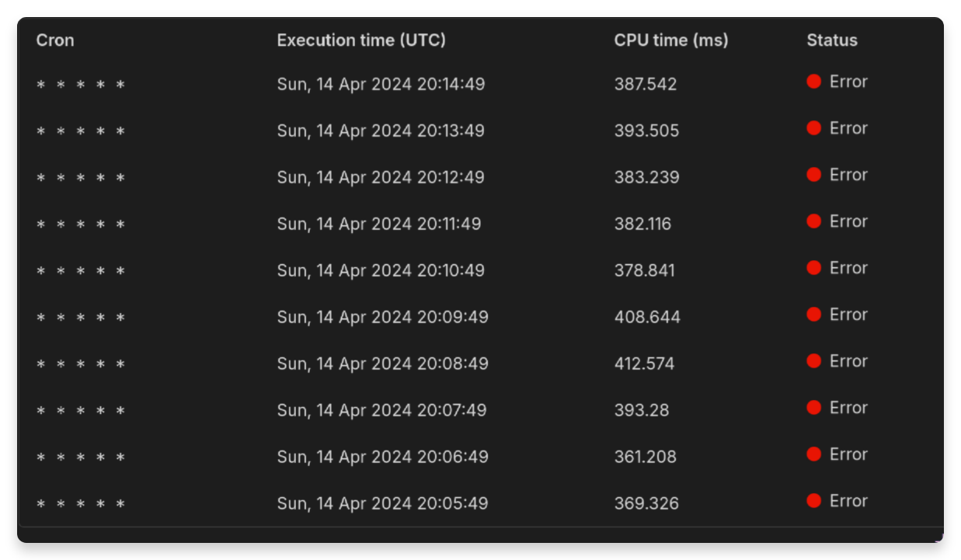The image size is (961, 560).
Task: Click the timestamp Sun, 14 Apr 2024 20:05:49
Action: tap(383, 503)
